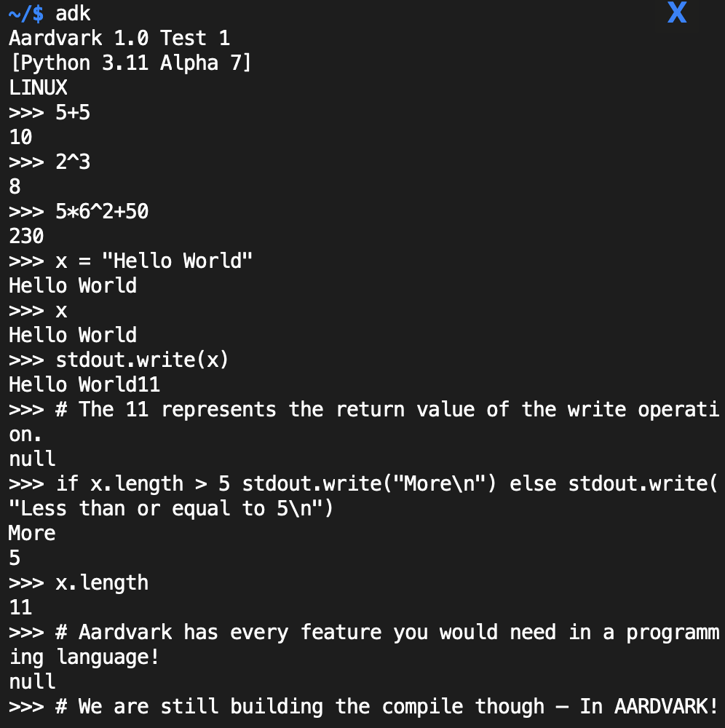This screenshot has height=728, width=725.
Task: Click the "5*6^2+50" expression
Action: (102, 211)
